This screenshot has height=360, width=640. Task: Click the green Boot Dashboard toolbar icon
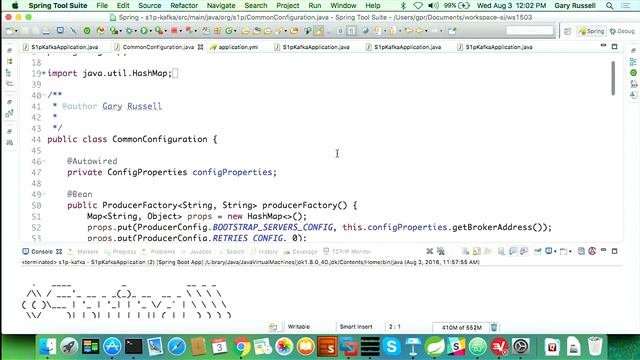click(87, 31)
